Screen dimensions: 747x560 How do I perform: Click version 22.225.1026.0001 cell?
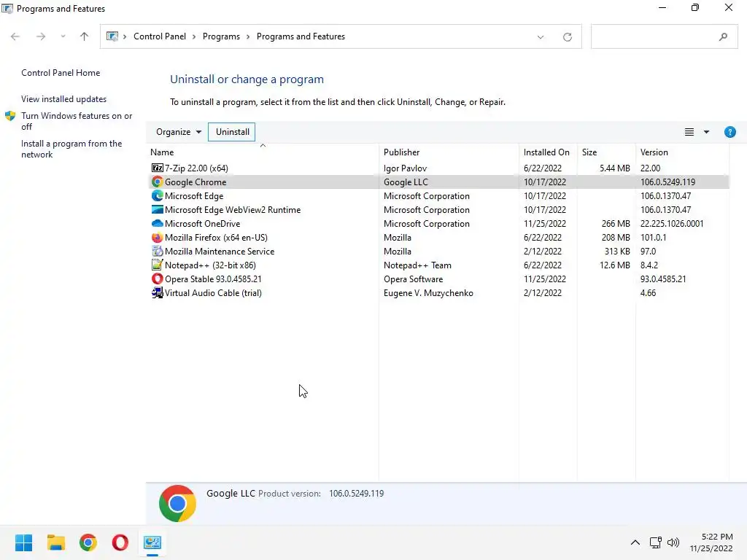click(672, 223)
